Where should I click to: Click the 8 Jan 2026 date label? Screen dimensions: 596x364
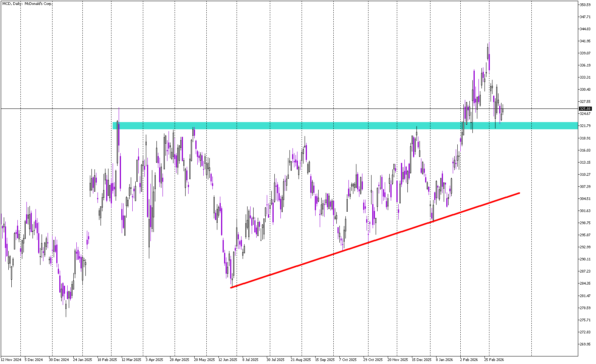[444, 360]
